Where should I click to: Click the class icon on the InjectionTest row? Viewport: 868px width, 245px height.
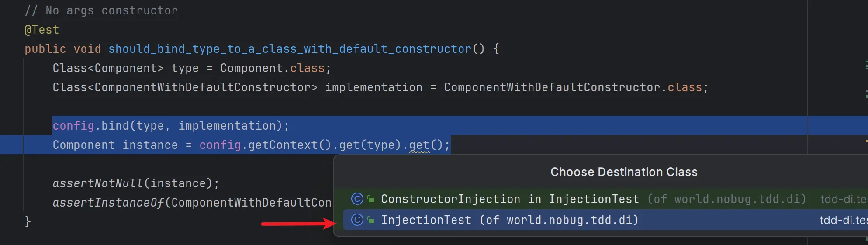[x=357, y=220]
